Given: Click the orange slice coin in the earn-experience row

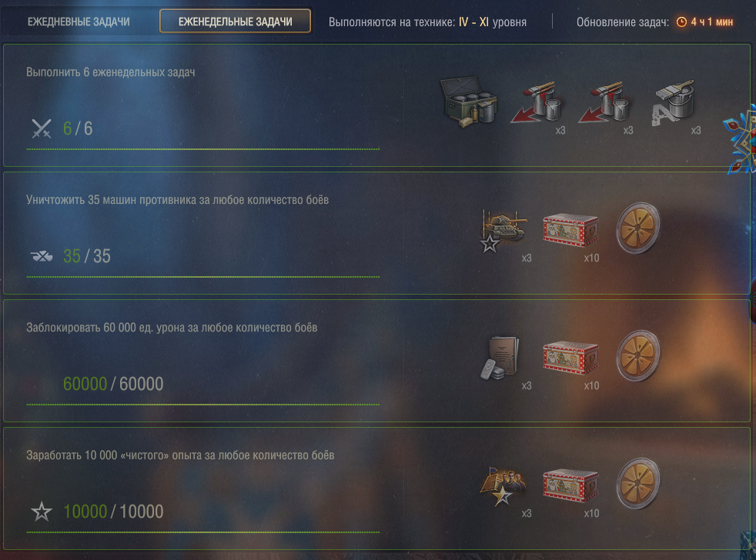Looking at the screenshot, I should [638, 484].
